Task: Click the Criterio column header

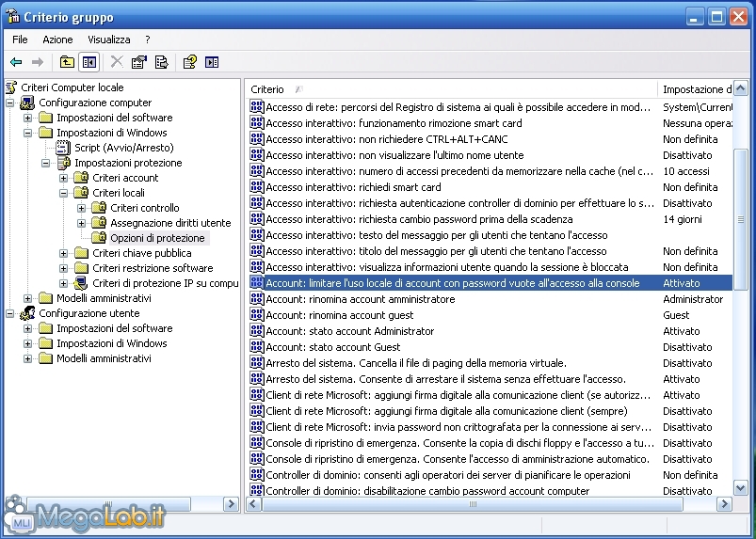Action: coord(267,89)
